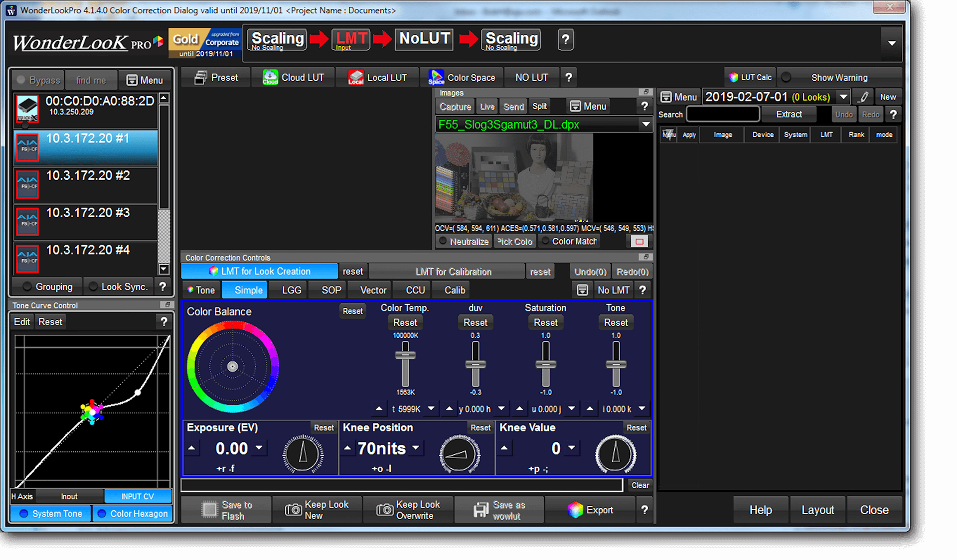This screenshot has height=560, width=957.
Task: Click Save as wowlut disk icon
Action: 481,510
